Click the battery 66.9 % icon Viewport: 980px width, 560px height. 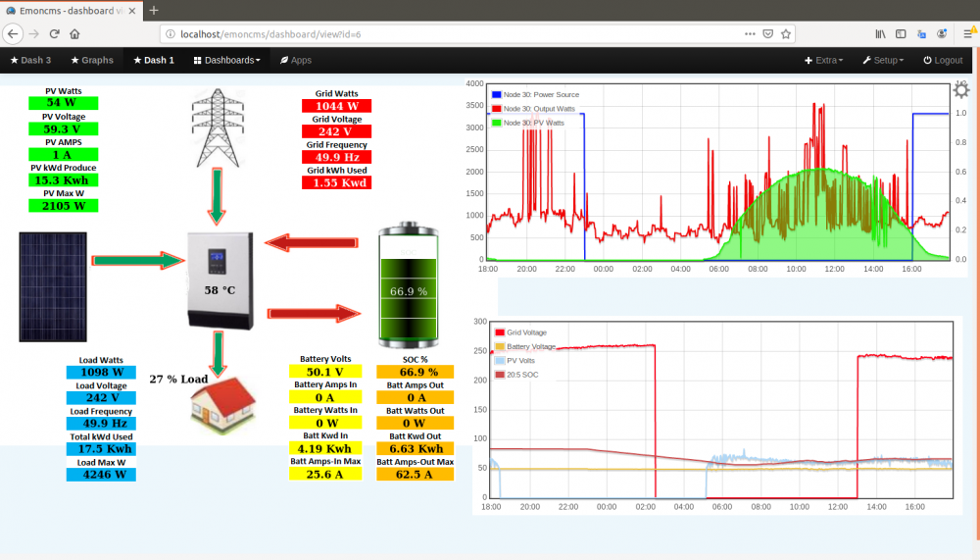409,284
